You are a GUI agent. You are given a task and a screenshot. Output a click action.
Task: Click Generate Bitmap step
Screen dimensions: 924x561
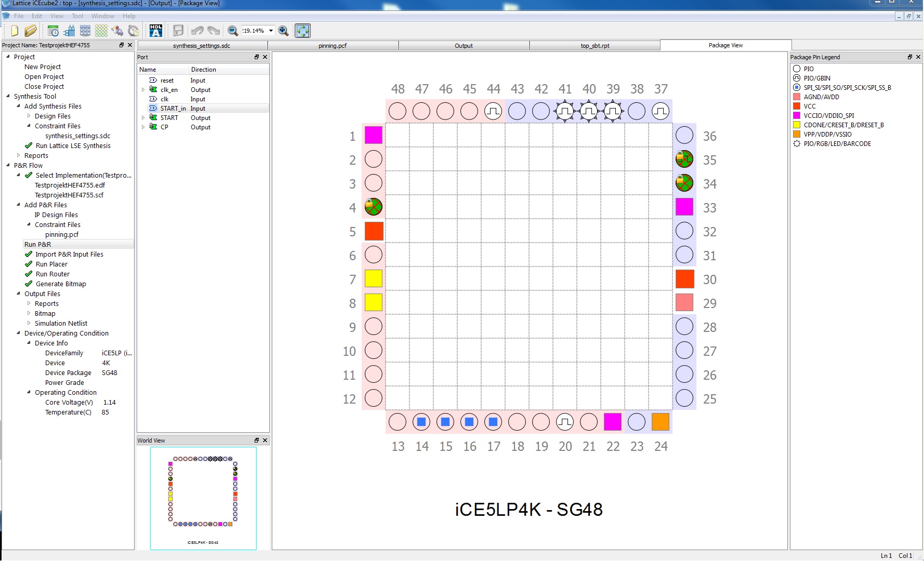[x=61, y=284]
